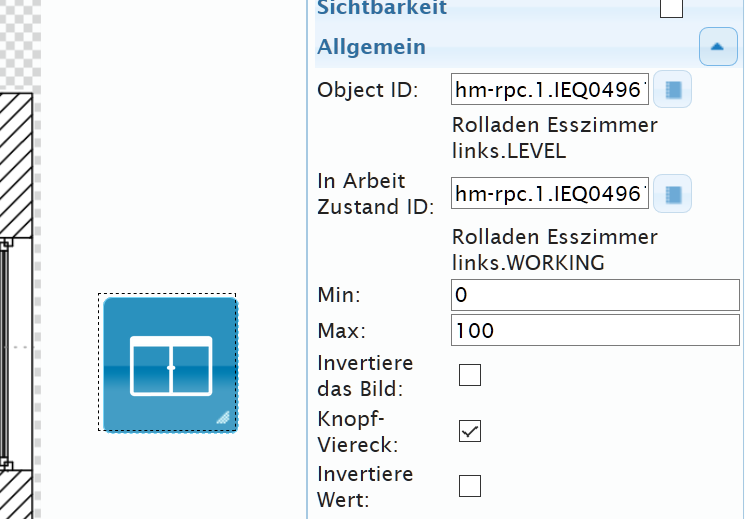Click into the Min value field

coord(595,296)
